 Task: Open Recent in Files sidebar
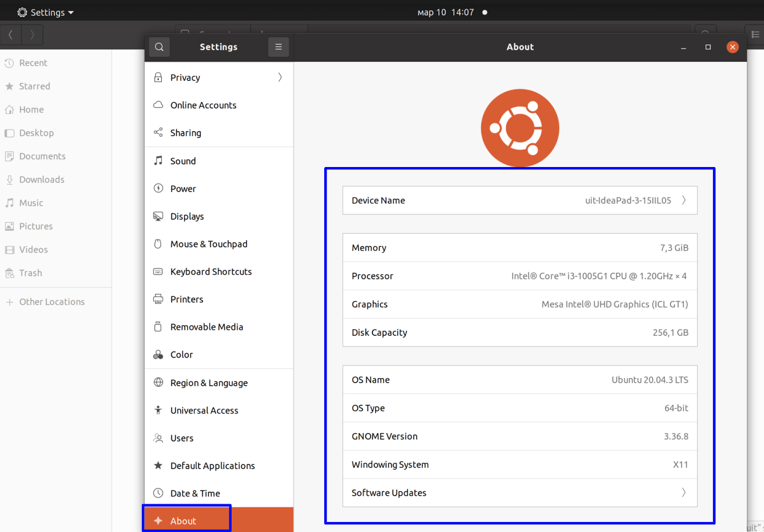56,63
